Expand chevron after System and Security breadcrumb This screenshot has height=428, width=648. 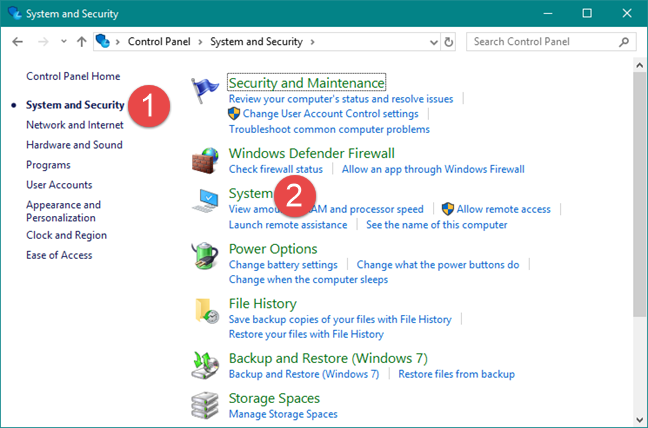(x=312, y=42)
